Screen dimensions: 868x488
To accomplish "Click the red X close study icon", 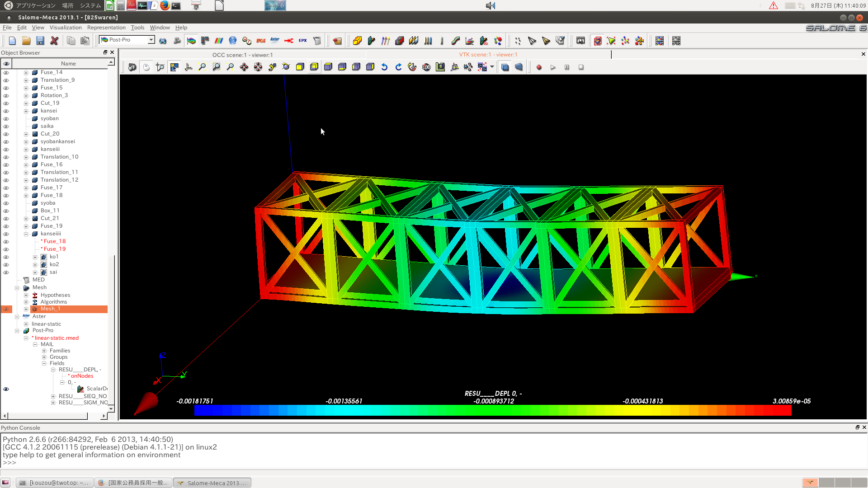I will [x=54, y=41].
